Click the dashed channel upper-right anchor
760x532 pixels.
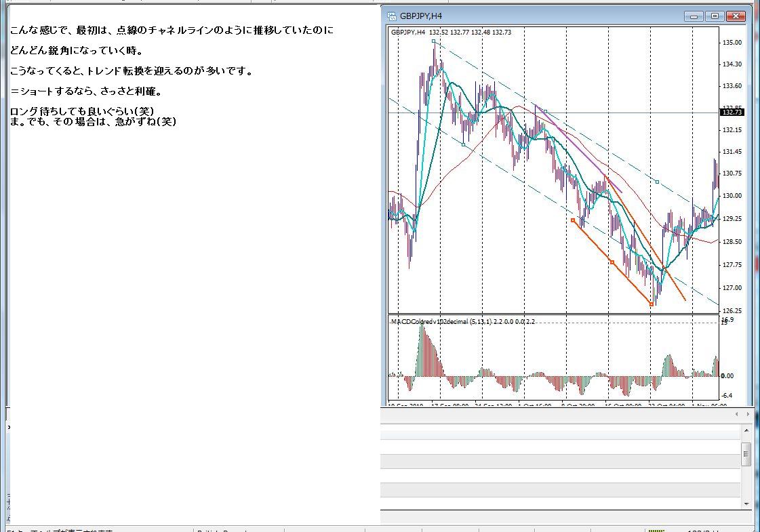click(657, 182)
